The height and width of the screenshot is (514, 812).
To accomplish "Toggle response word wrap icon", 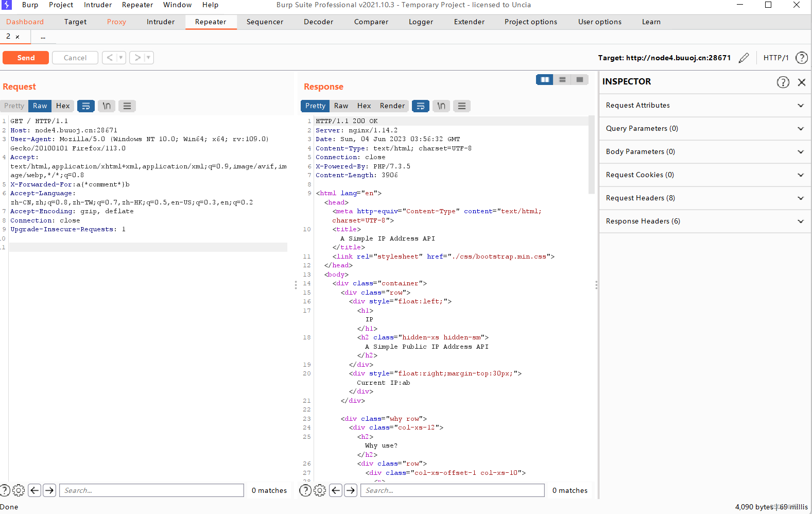I will pos(421,106).
